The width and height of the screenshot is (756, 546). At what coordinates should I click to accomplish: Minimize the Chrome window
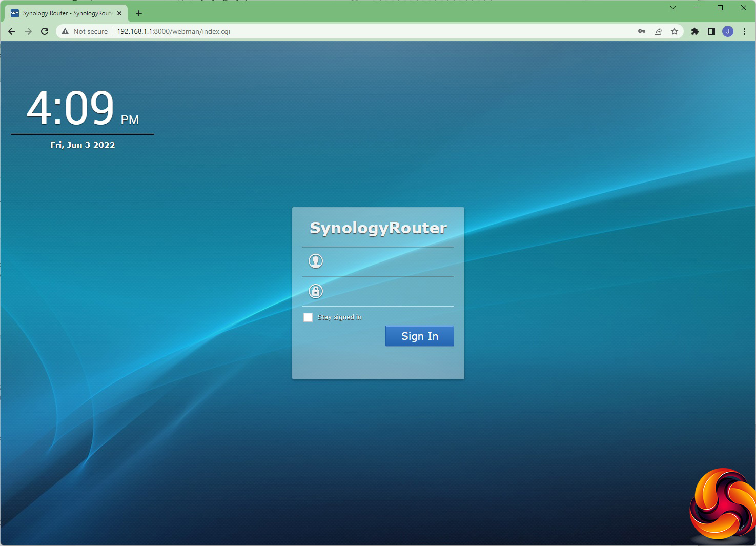coord(697,8)
